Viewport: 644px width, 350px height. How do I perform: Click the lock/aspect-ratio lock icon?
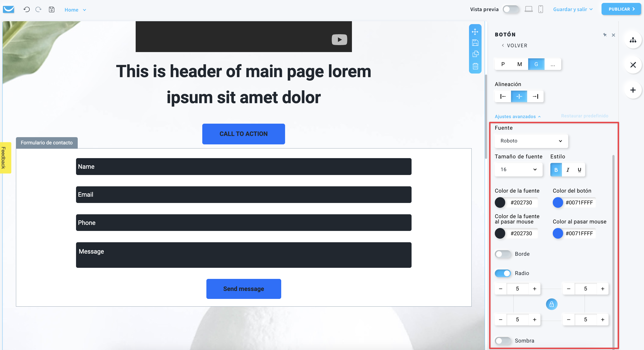(x=552, y=304)
